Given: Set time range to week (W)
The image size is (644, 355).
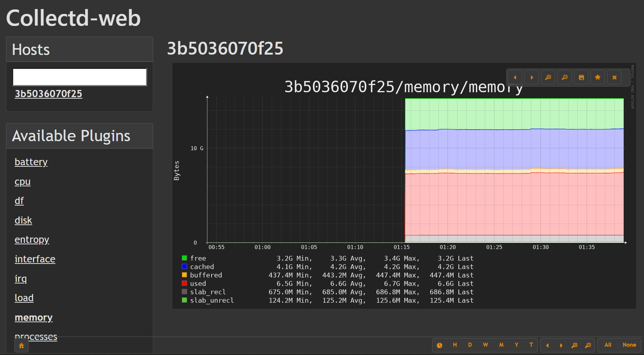Looking at the screenshot, I should (x=486, y=345).
